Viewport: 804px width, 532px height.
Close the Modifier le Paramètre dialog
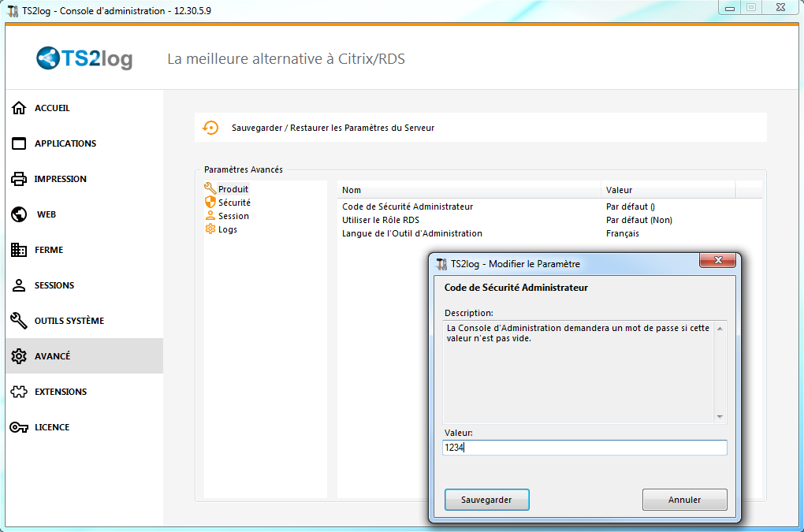coord(718,260)
